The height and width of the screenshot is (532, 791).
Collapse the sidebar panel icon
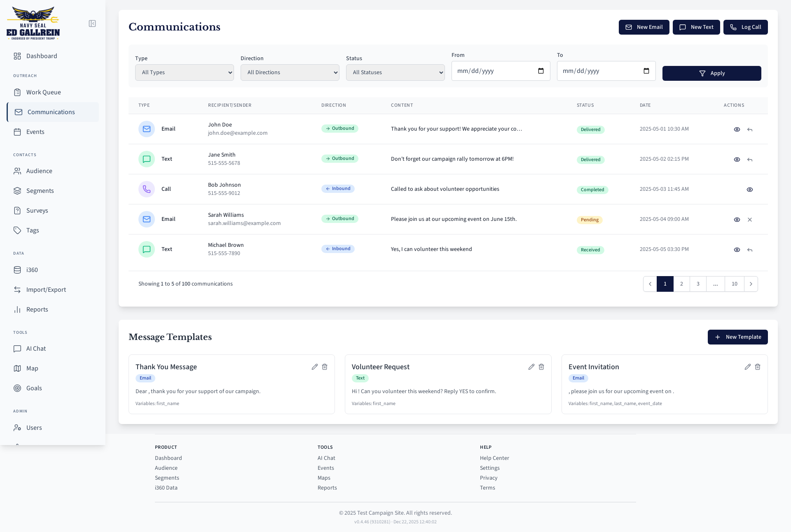(92, 23)
